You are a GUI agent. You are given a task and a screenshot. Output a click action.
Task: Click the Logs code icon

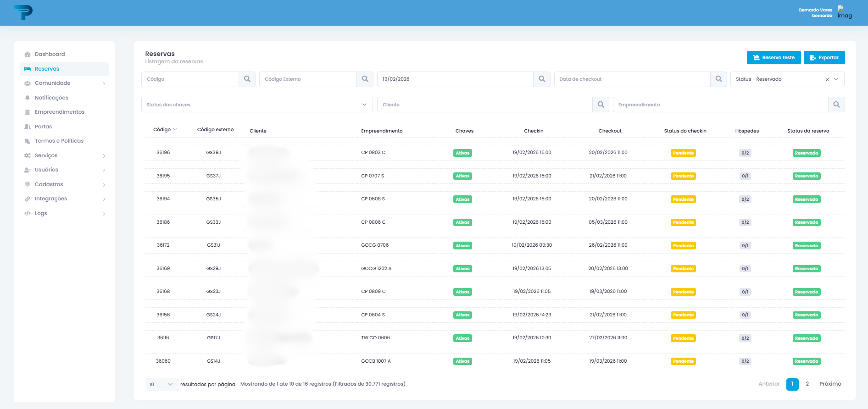[28, 214]
